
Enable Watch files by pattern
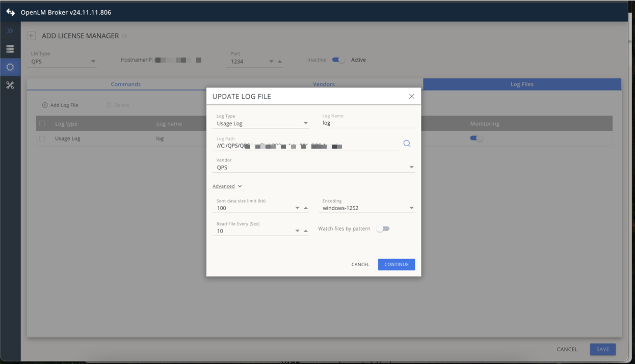tap(383, 229)
